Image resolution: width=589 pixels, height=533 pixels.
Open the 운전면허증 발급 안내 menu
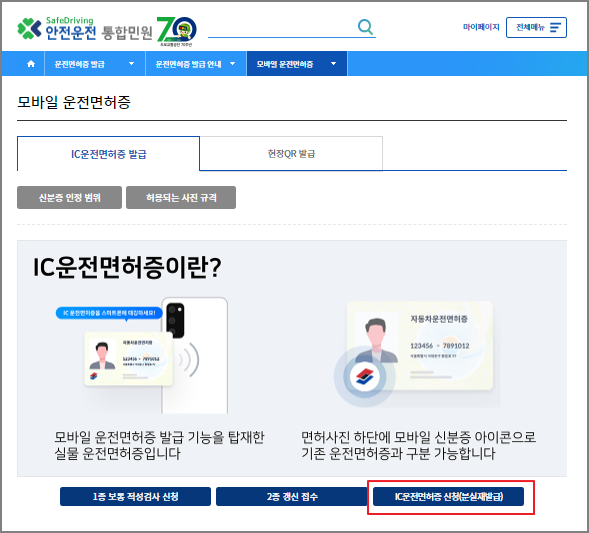pos(196,64)
